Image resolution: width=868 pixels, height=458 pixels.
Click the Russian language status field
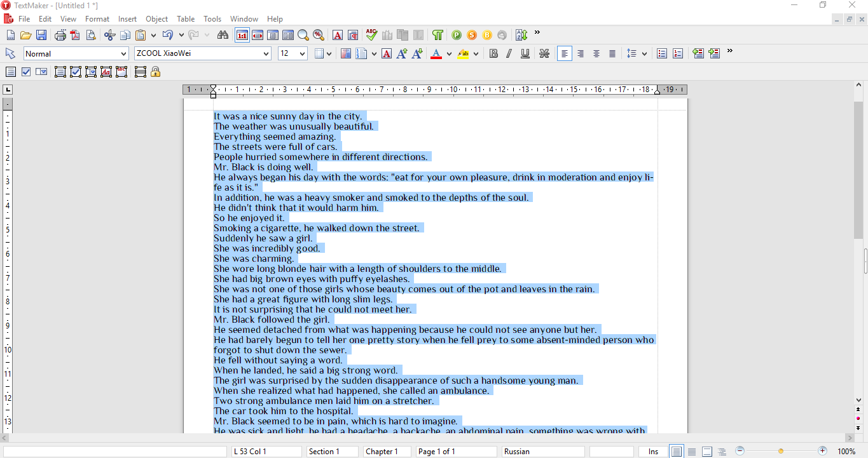click(x=543, y=452)
